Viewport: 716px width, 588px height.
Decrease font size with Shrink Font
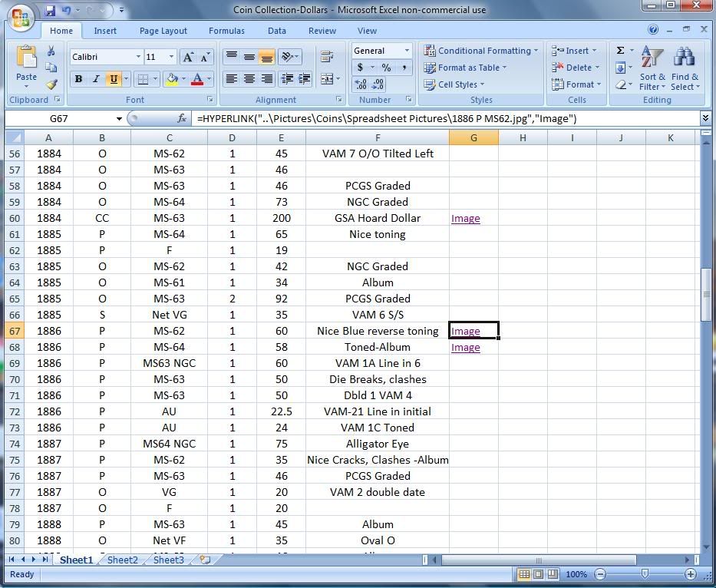[205, 57]
